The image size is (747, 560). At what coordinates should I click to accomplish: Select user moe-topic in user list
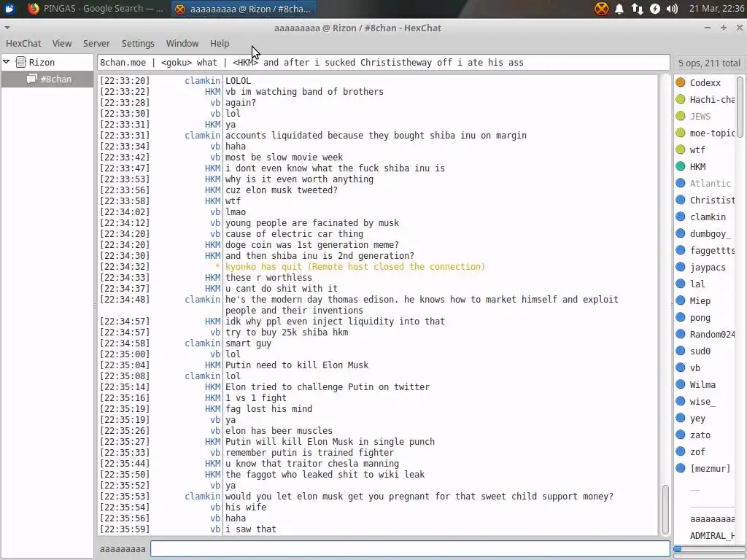pos(712,133)
